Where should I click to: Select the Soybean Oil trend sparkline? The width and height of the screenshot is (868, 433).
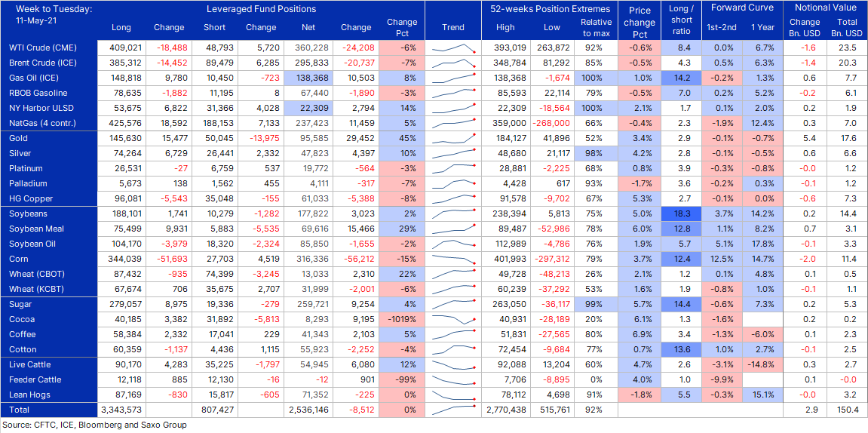tap(453, 244)
